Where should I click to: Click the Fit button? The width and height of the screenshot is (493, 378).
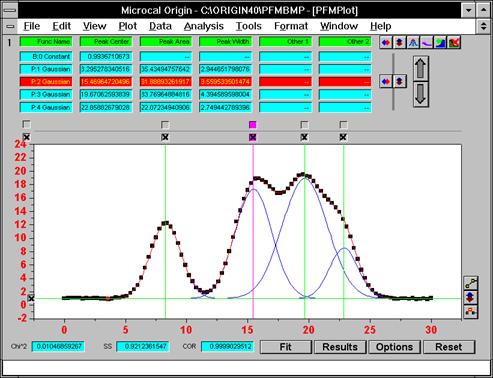[286, 347]
